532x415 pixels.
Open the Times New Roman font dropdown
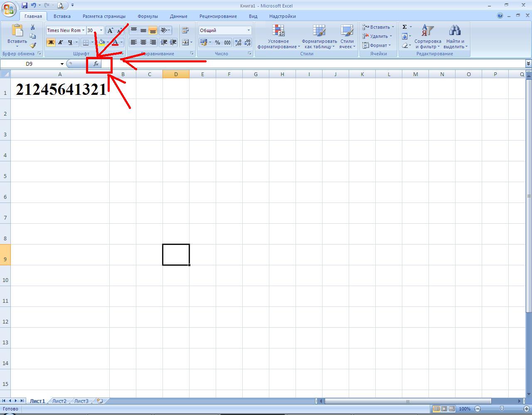point(83,30)
